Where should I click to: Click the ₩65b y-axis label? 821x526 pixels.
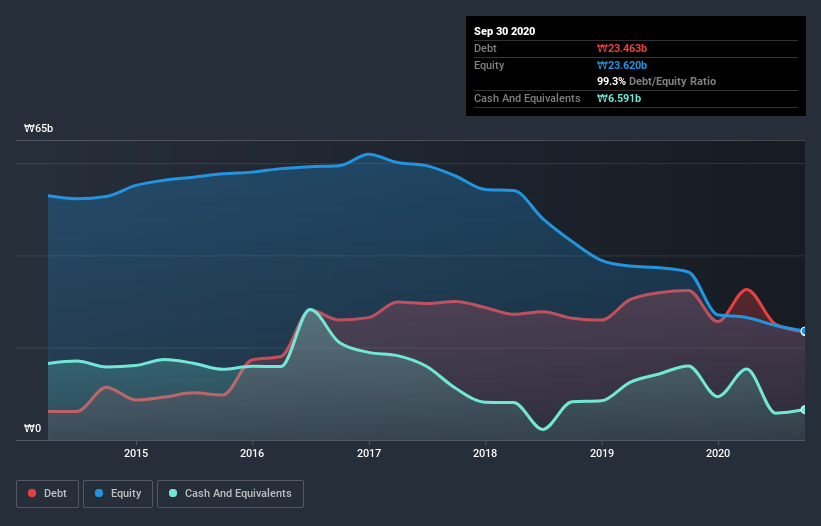pos(38,129)
